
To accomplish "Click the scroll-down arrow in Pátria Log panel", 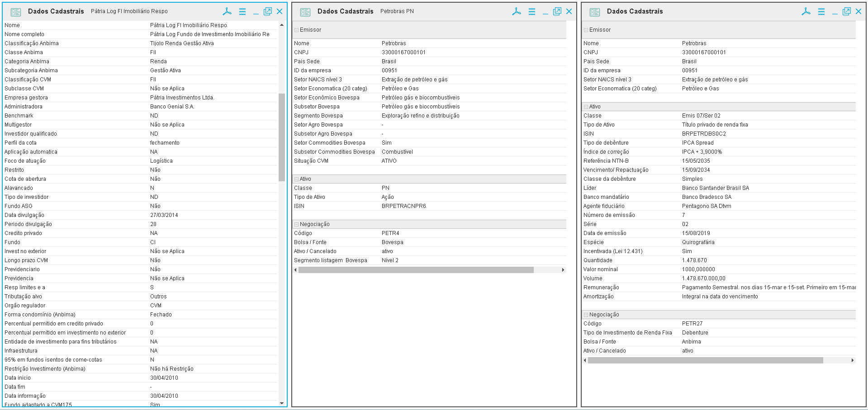I will coord(282,403).
